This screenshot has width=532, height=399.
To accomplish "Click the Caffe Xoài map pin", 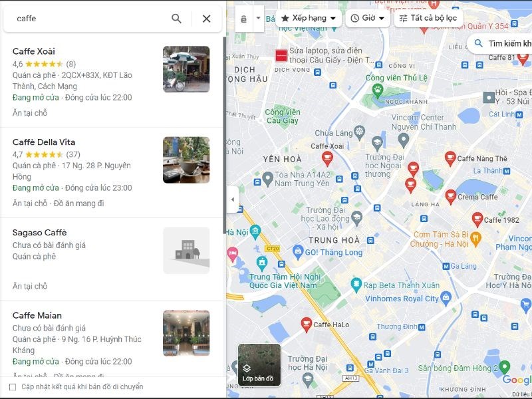I will pyautogui.click(x=327, y=159).
